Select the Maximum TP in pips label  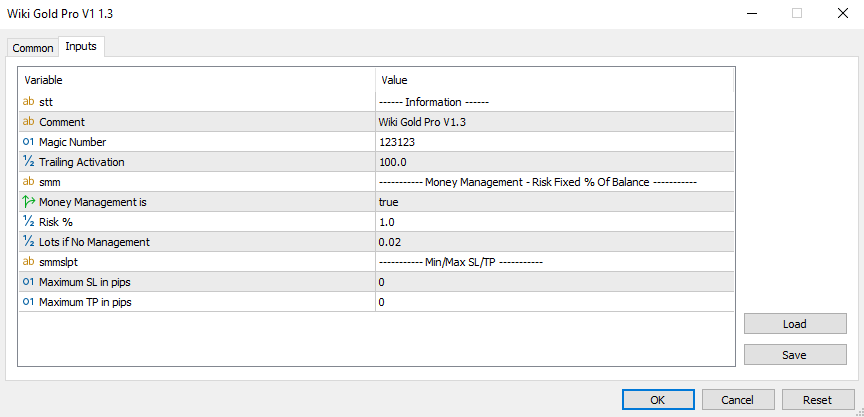click(x=85, y=302)
